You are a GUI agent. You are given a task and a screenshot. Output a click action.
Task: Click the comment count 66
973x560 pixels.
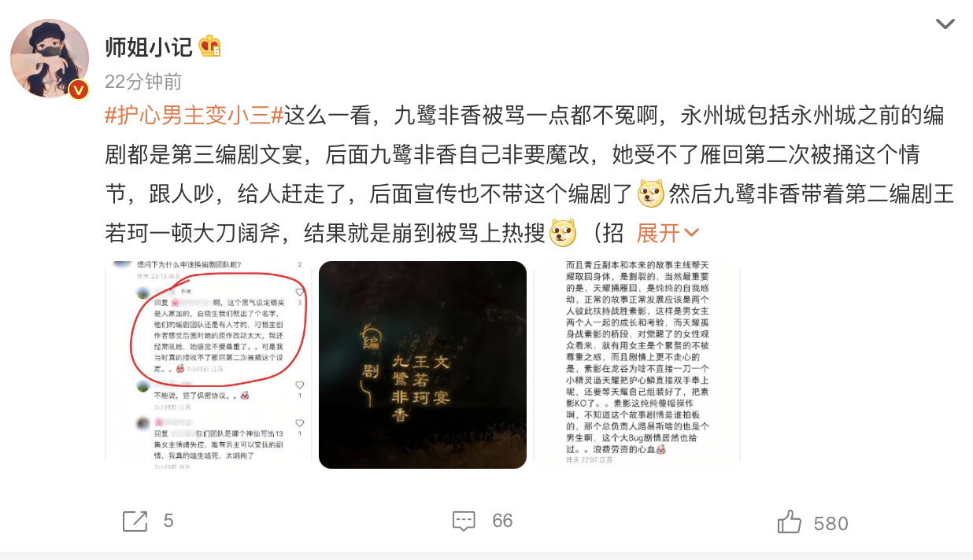(x=502, y=521)
